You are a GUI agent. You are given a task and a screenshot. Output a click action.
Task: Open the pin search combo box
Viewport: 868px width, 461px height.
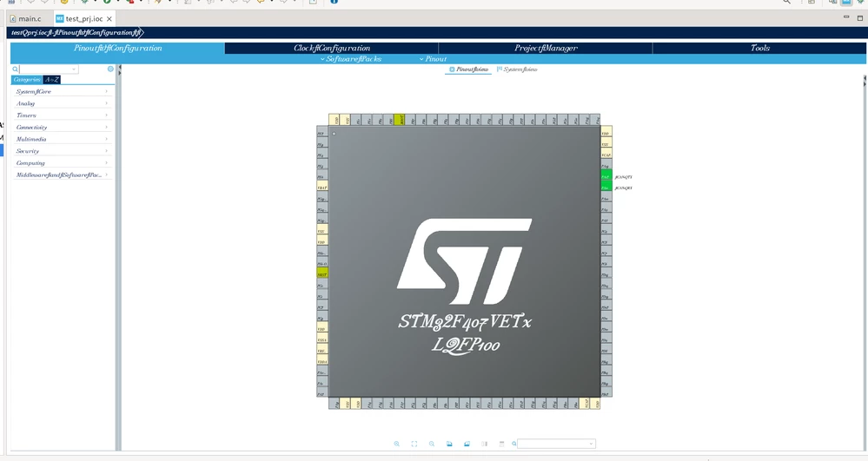pos(556,444)
